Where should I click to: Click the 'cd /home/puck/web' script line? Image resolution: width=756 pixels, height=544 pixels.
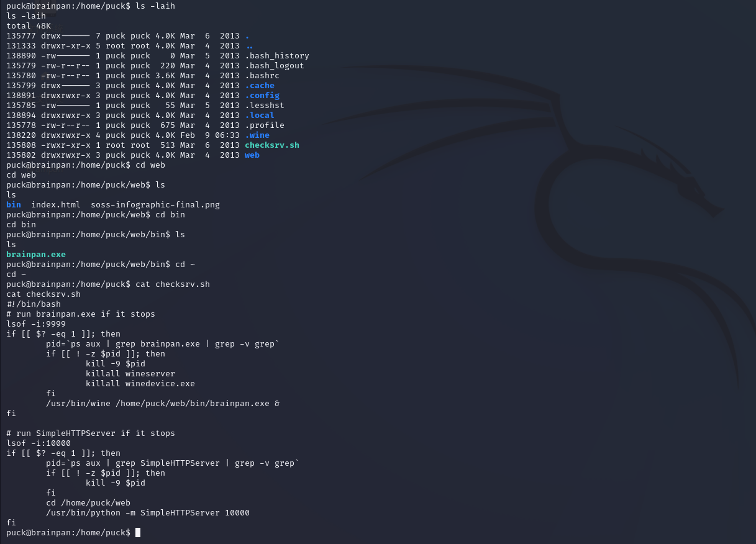[x=88, y=503]
